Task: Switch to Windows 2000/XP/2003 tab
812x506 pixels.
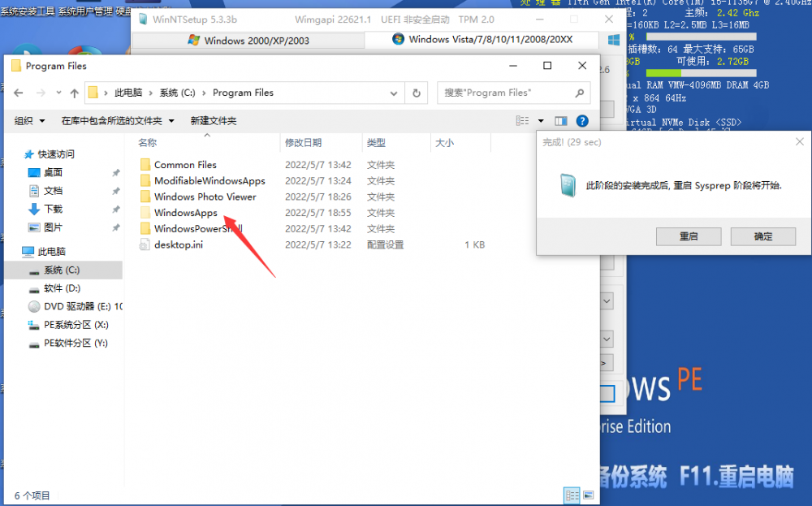Action: 246,40
